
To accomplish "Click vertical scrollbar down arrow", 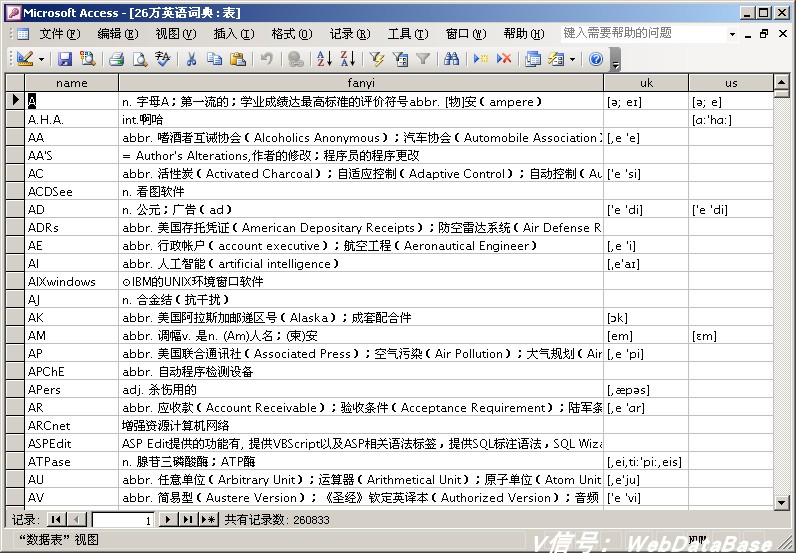I will click(x=781, y=502).
